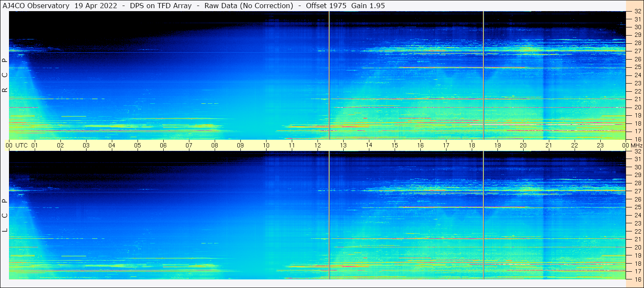Click "32" MHz on LCP frequency scale
The width and height of the screenshot is (644, 288).
click(x=638, y=151)
